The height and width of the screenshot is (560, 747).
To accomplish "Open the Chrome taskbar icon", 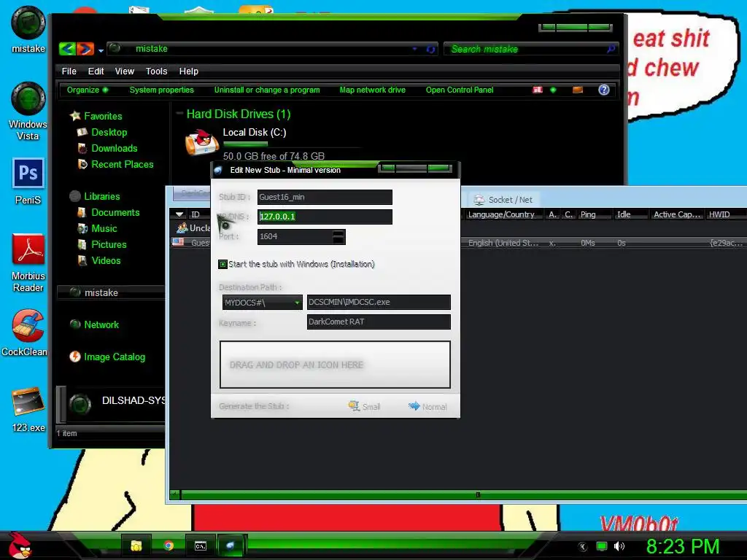I will pyautogui.click(x=169, y=545).
